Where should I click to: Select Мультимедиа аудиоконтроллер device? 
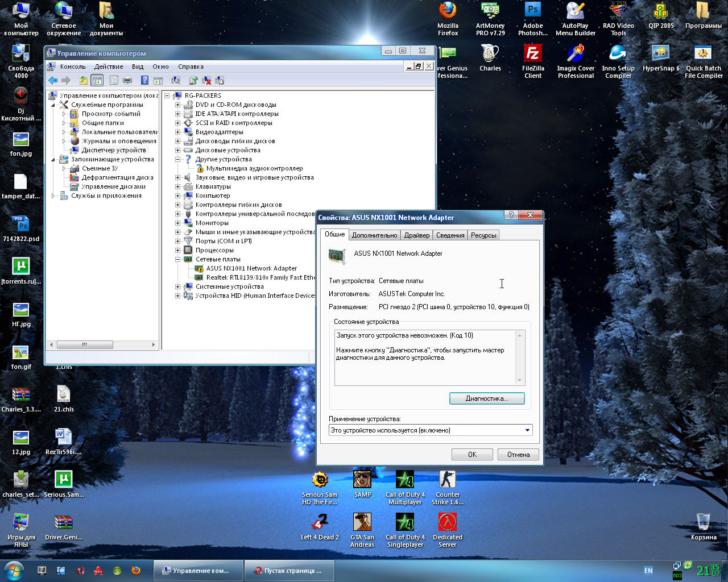(x=254, y=168)
